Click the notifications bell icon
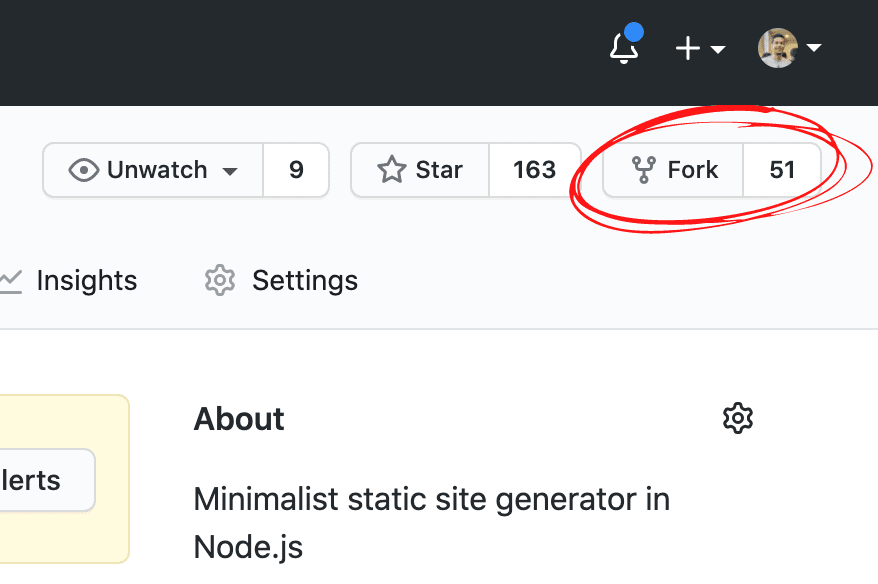This screenshot has width=878, height=584. click(x=623, y=47)
